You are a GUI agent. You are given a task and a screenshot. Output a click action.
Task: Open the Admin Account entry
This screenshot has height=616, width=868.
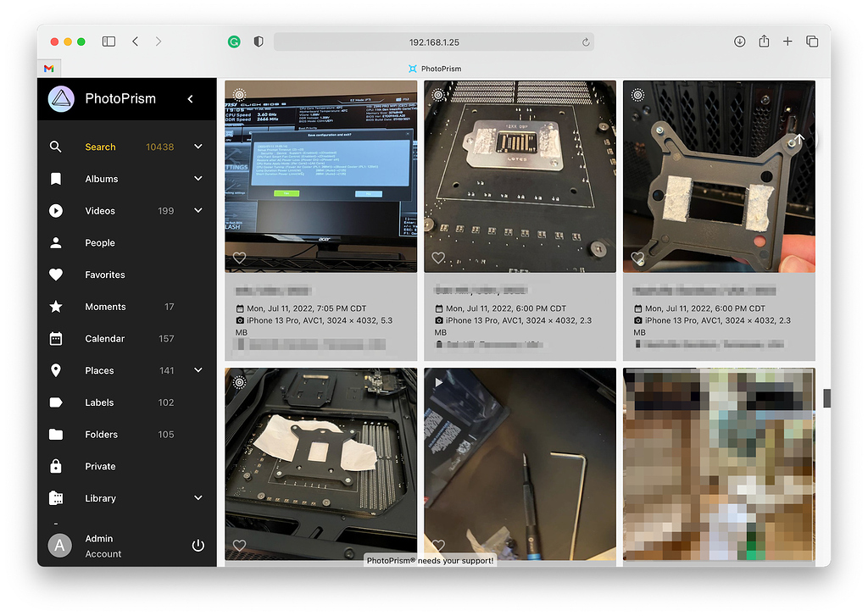[99, 545]
